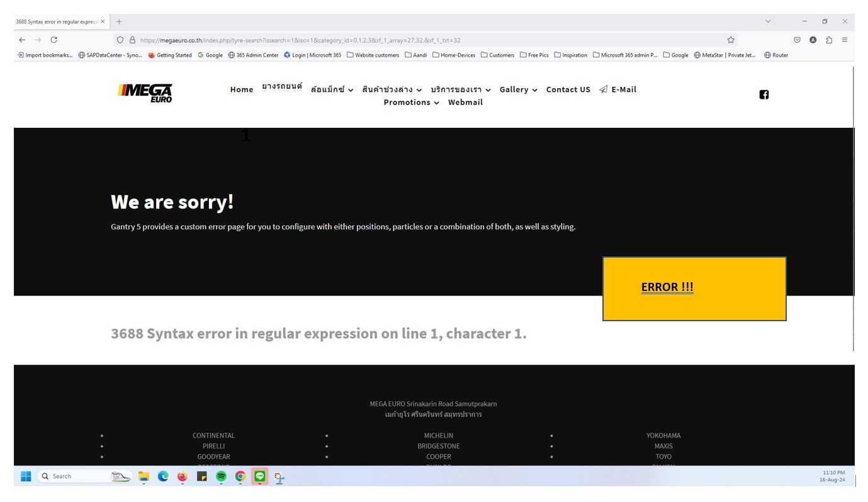Open Google Chrome from the taskbar

click(240, 477)
